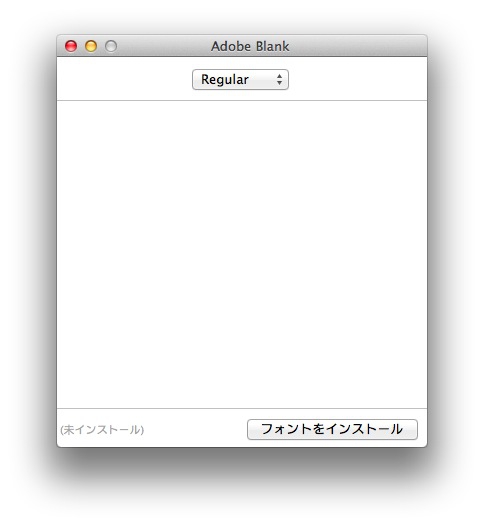484x526 pixels.
Task: Close the Adobe Blank window with red button
Action: point(71,46)
